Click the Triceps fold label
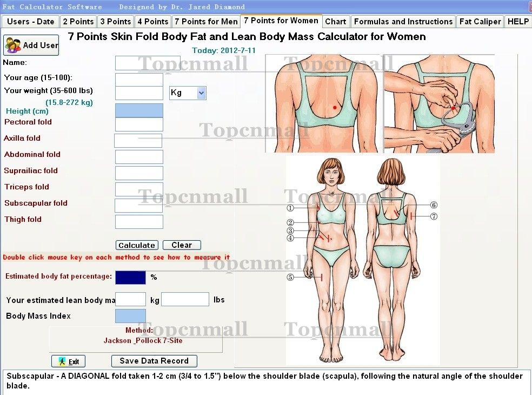The width and height of the screenshot is (532, 395). coord(27,187)
